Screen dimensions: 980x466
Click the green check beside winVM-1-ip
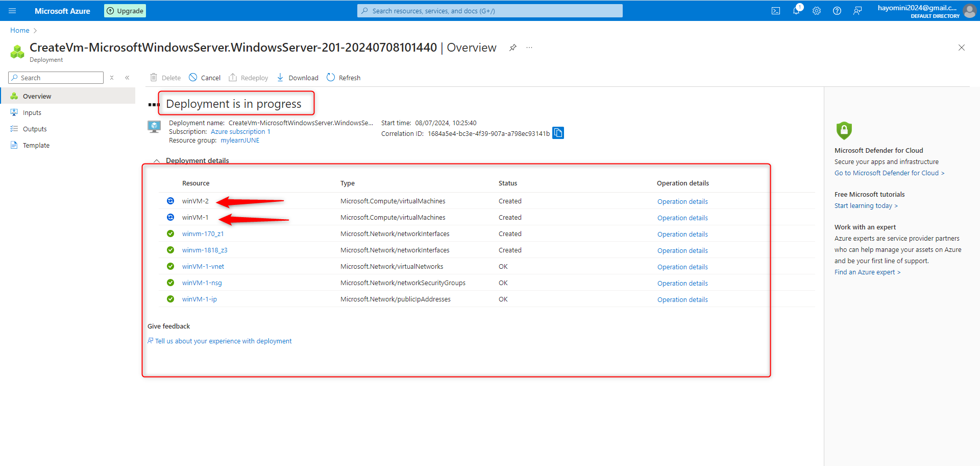[170, 299]
